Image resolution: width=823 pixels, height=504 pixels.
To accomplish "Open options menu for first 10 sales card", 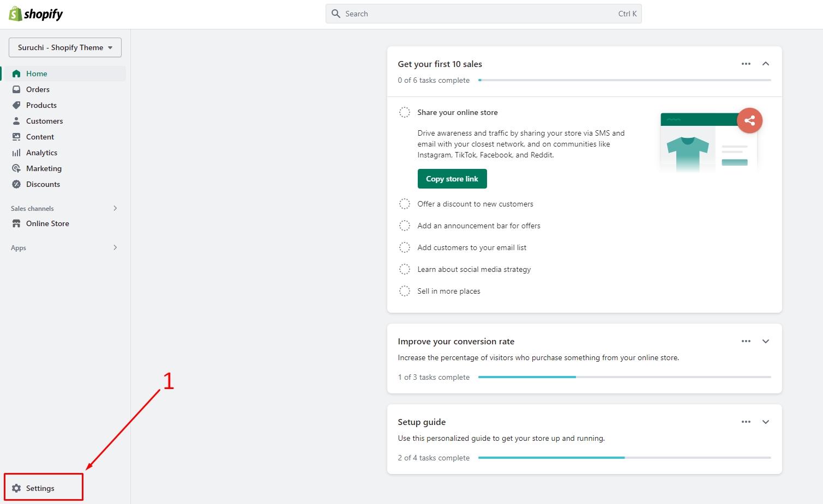I will pyautogui.click(x=746, y=64).
